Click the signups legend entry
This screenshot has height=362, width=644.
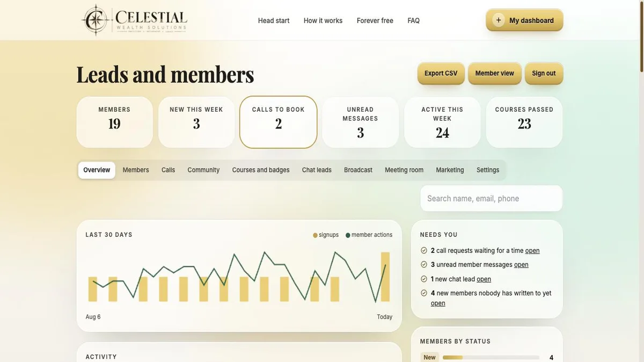tap(326, 235)
